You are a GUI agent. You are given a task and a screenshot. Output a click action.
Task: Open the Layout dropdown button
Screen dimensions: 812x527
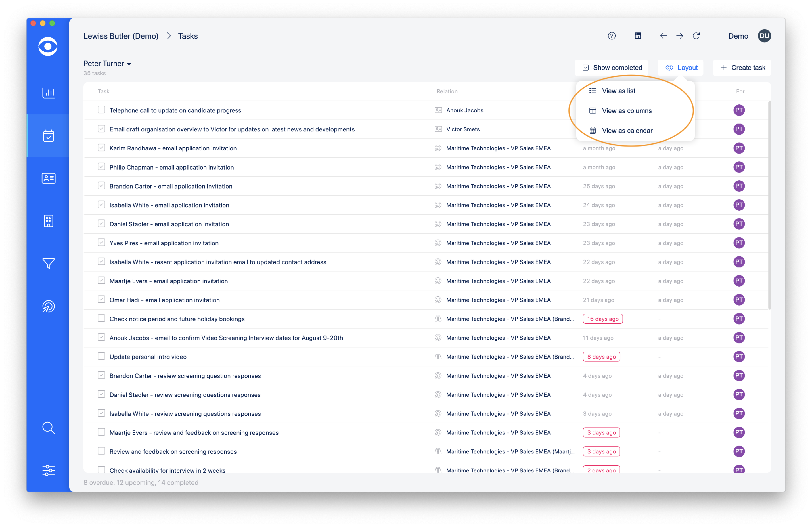pyautogui.click(x=681, y=68)
